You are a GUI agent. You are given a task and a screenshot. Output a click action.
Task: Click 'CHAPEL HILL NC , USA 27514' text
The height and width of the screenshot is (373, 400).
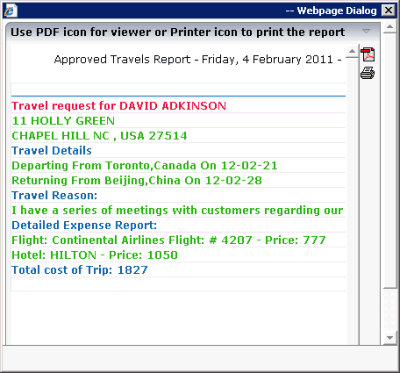pyautogui.click(x=99, y=136)
